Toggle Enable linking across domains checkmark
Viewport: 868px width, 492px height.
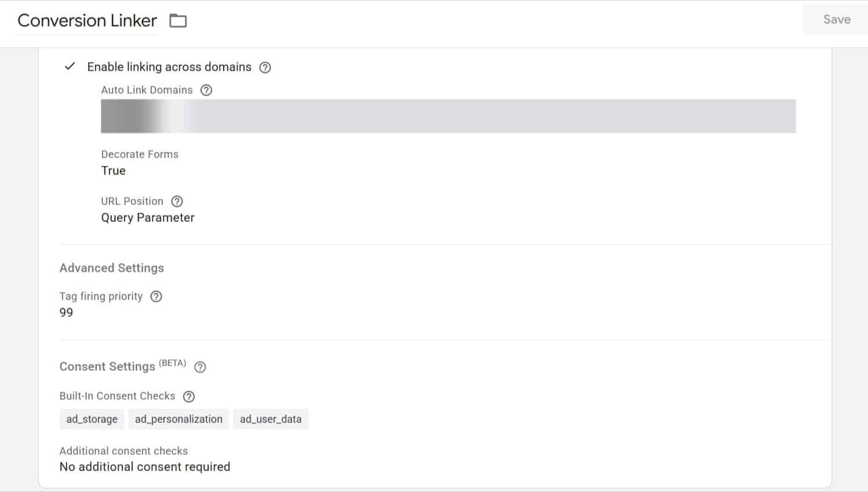70,67
